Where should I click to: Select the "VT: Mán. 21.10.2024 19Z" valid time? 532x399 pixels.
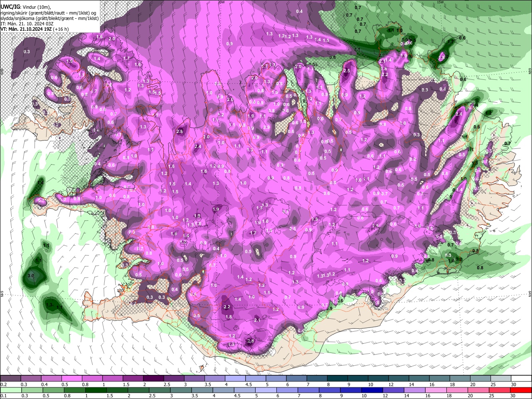click(x=26, y=29)
